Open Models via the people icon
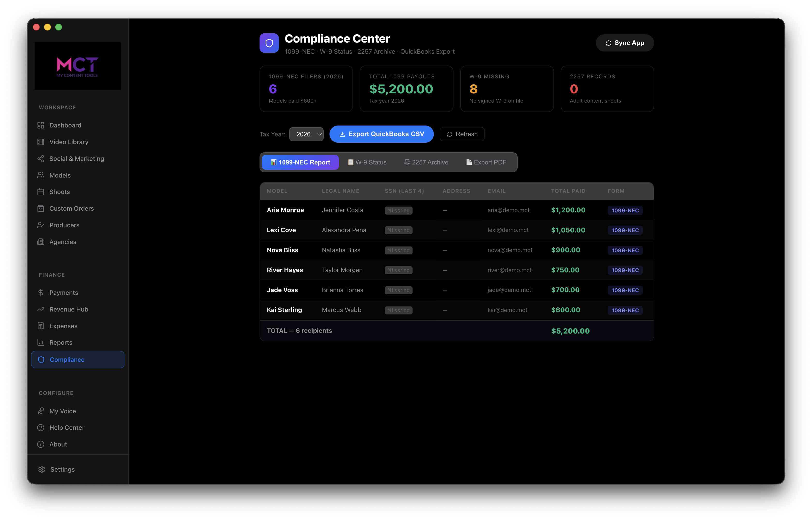 click(40, 175)
